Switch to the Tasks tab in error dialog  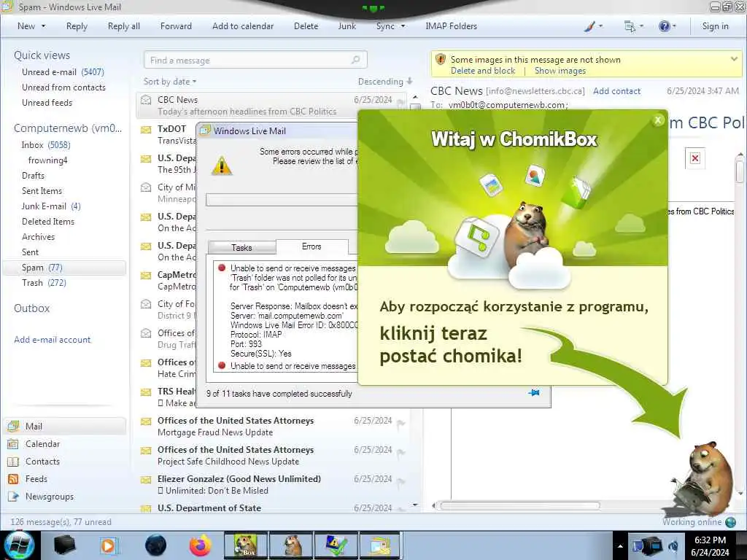[x=241, y=248]
